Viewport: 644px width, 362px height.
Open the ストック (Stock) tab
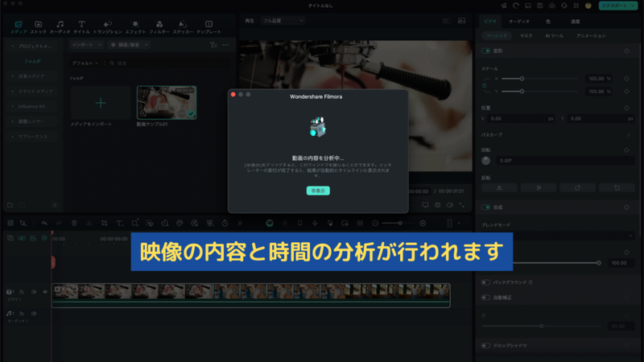pyautogui.click(x=38, y=27)
